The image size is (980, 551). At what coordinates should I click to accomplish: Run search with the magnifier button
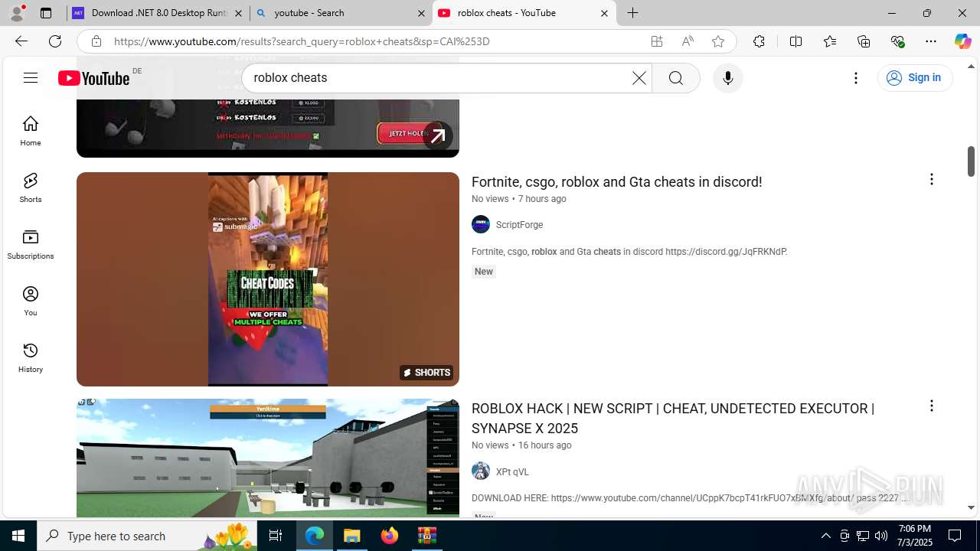point(676,78)
